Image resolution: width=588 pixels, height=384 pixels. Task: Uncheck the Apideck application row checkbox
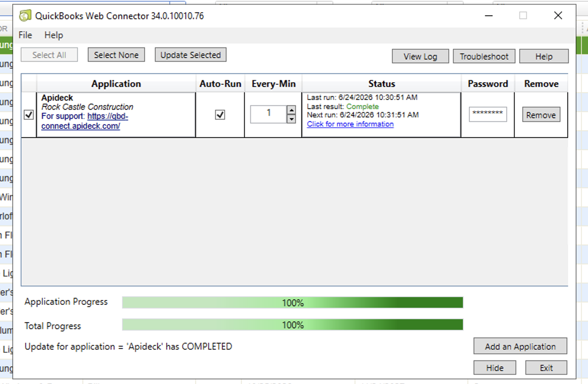pos(29,115)
